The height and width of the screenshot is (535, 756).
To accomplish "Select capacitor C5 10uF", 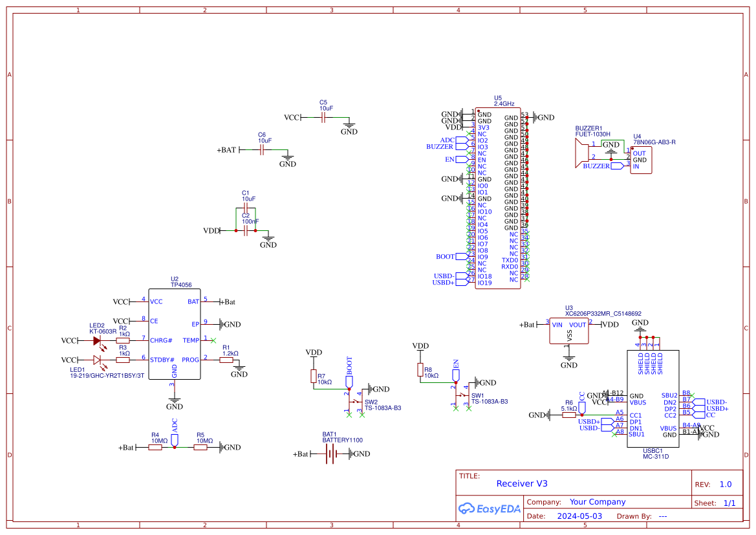I will coord(323,117).
